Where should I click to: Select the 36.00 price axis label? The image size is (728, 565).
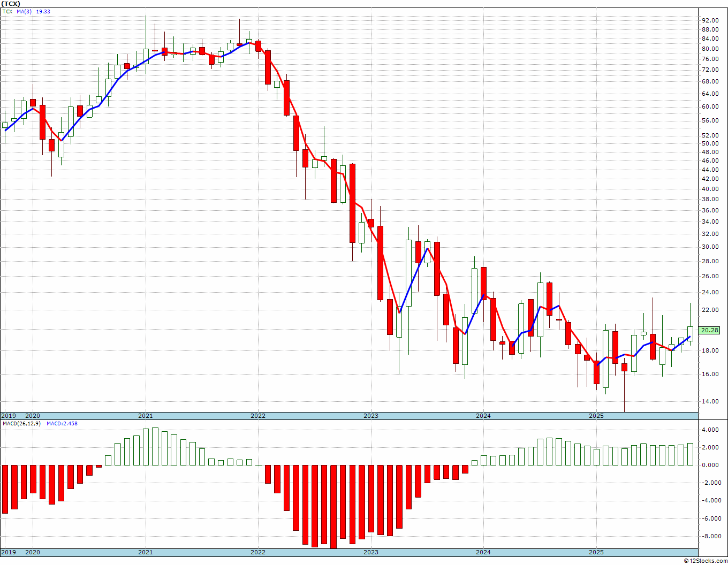tap(710, 210)
